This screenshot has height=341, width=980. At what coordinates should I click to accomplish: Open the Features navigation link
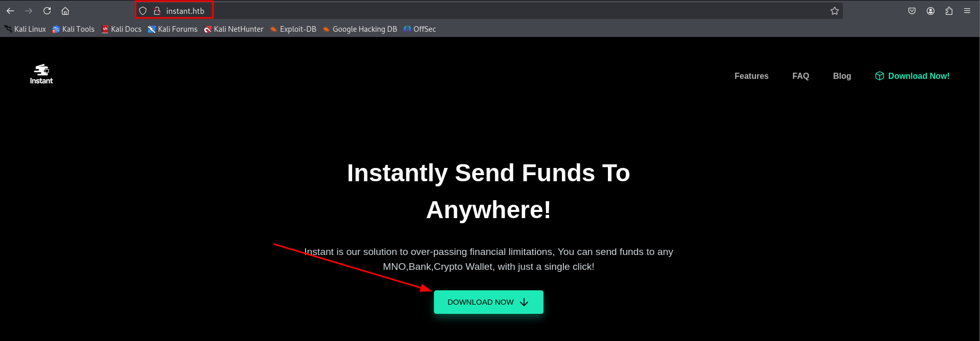pos(751,76)
